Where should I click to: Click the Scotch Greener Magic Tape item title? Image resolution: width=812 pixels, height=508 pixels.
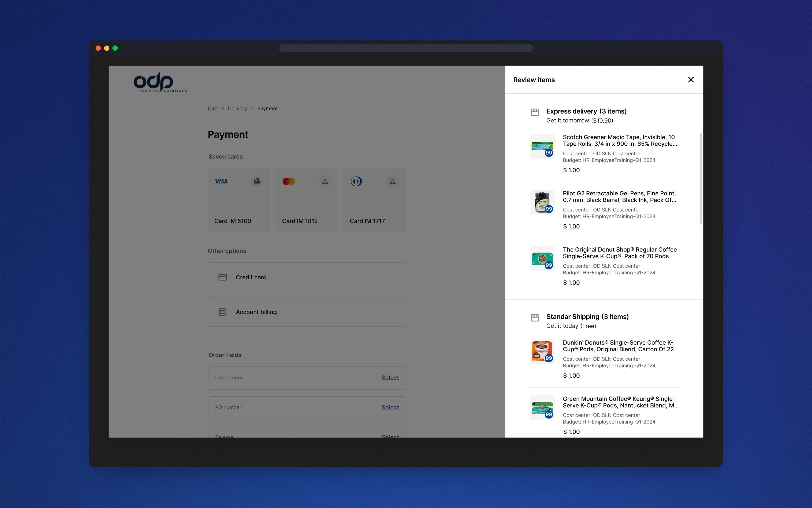620,140
